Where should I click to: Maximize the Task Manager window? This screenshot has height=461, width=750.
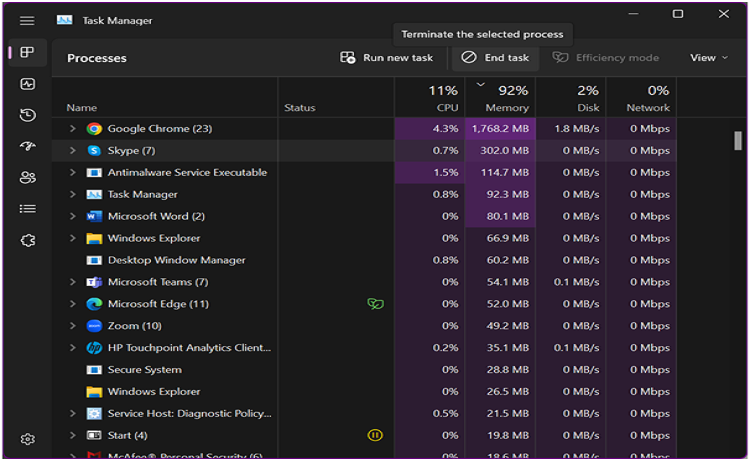(678, 14)
